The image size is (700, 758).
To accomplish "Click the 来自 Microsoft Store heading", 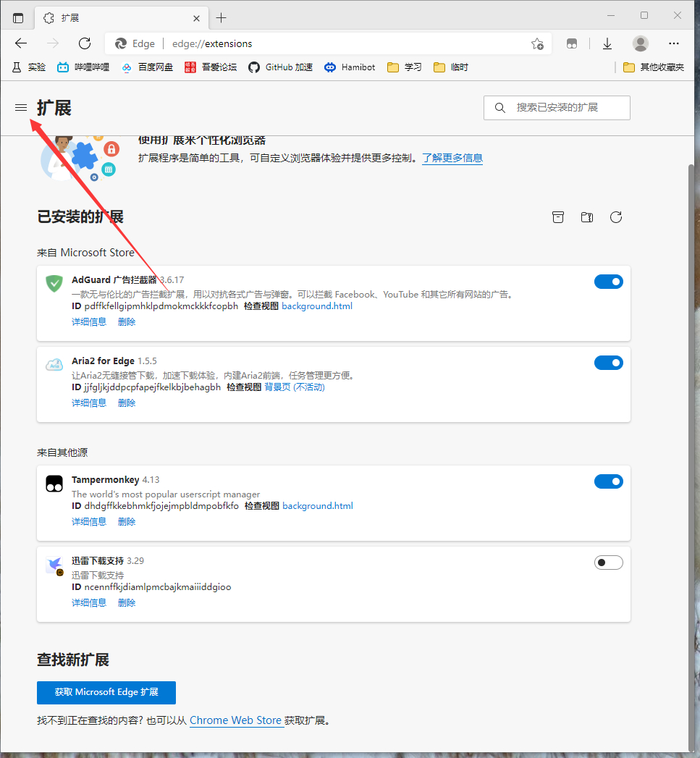I will [x=85, y=253].
